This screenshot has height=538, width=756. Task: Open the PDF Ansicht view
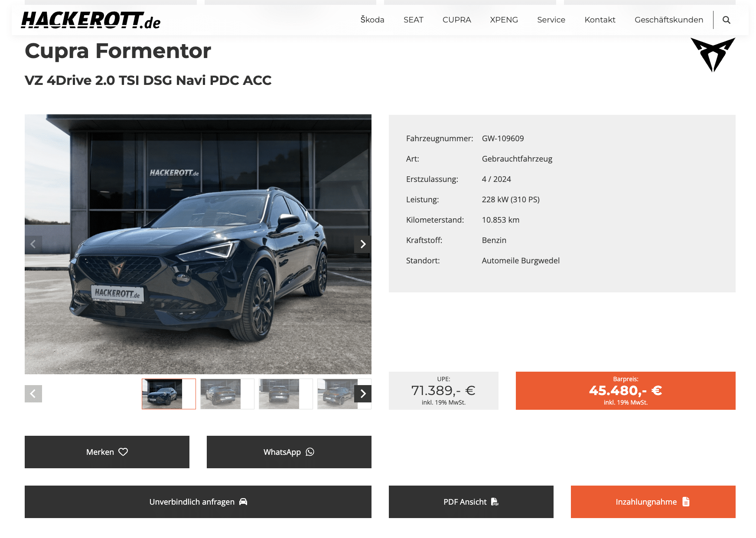click(x=471, y=502)
